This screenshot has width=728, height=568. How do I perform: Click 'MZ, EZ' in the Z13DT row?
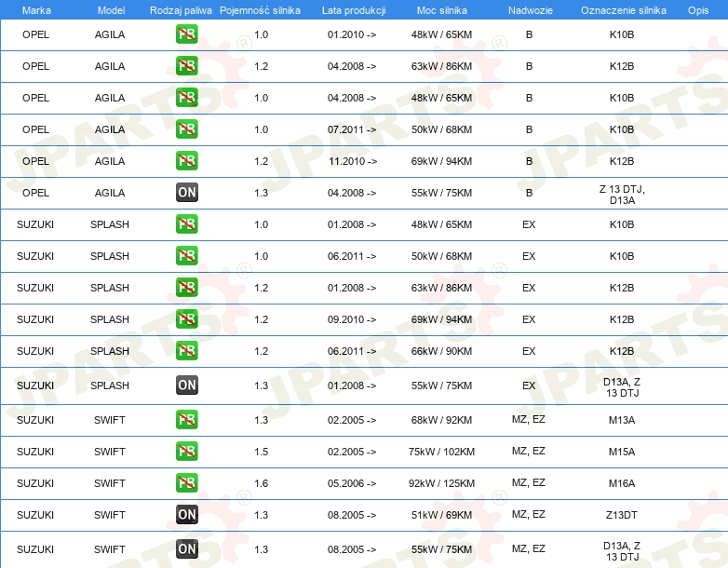click(529, 514)
